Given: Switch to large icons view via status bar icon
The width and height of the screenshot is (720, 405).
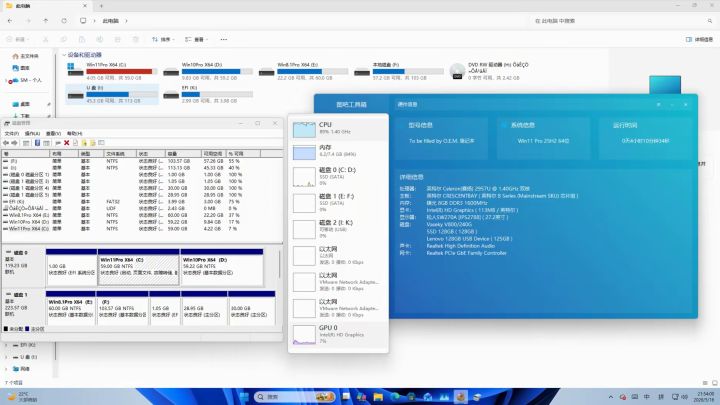Looking at the screenshot, I should pos(714,382).
